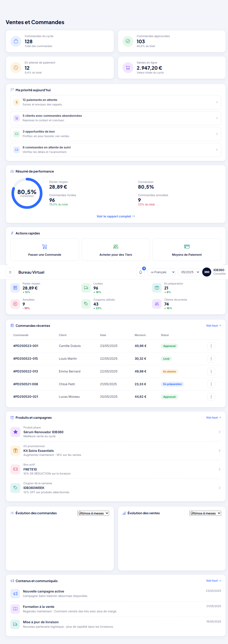Open actions menu for order #PD250522-013
This screenshot has height=644, width=228.
click(211, 372)
